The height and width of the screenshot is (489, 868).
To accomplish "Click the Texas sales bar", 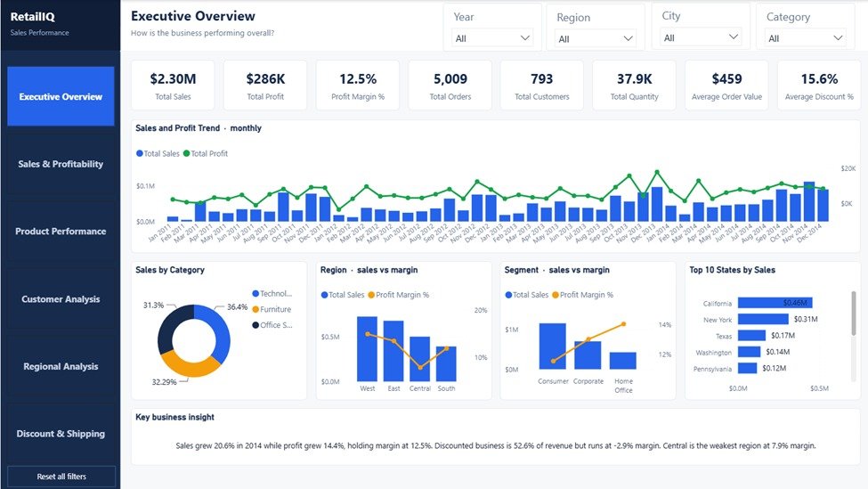I will pos(751,336).
